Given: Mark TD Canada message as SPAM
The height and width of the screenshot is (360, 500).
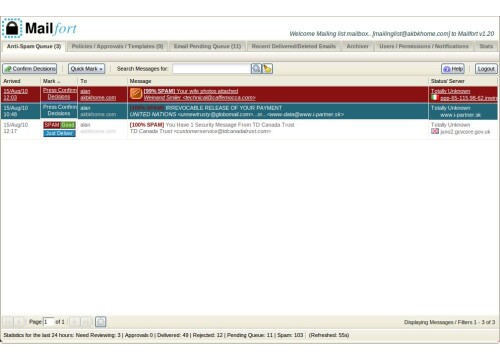Looking at the screenshot, I should point(51,125).
